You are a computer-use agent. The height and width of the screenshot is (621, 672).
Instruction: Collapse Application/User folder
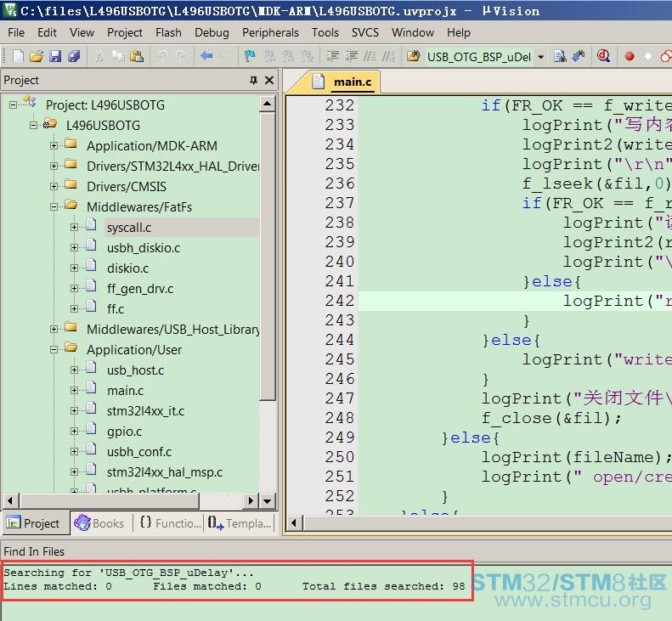[54, 350]
